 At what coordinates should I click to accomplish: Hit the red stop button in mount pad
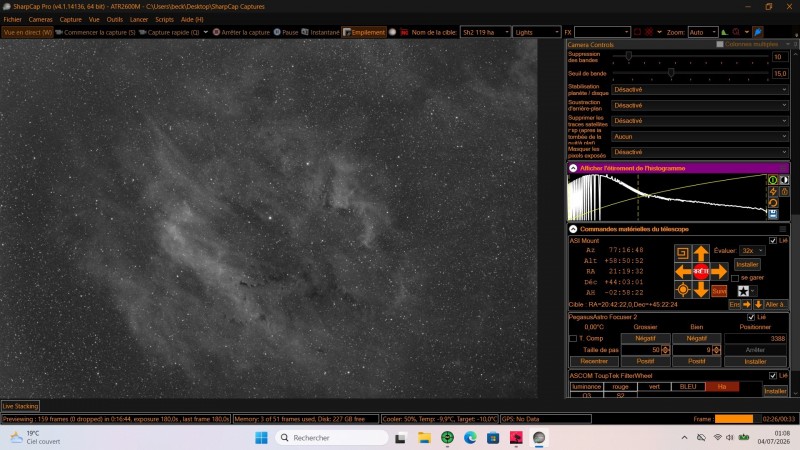pyautogui.click(x=701, y=271)
